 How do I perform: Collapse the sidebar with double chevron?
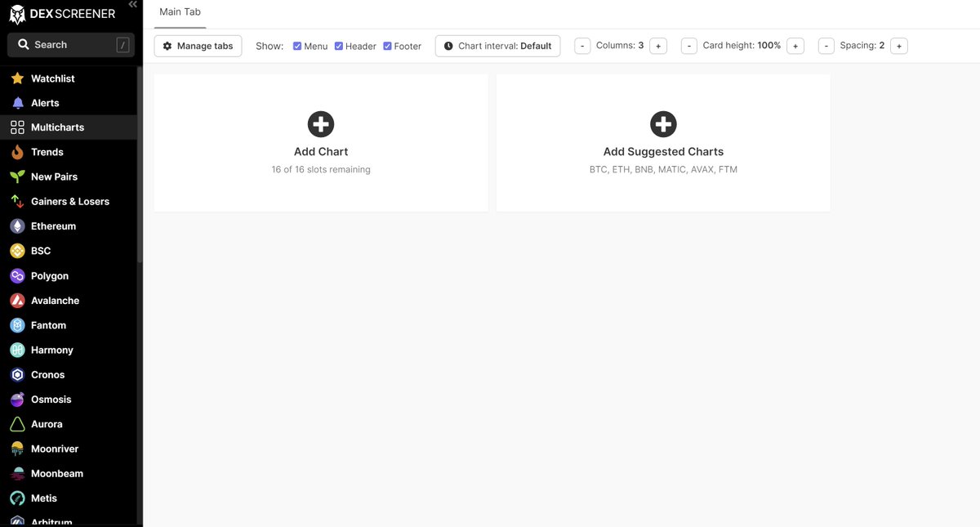(x=133, y=4)
